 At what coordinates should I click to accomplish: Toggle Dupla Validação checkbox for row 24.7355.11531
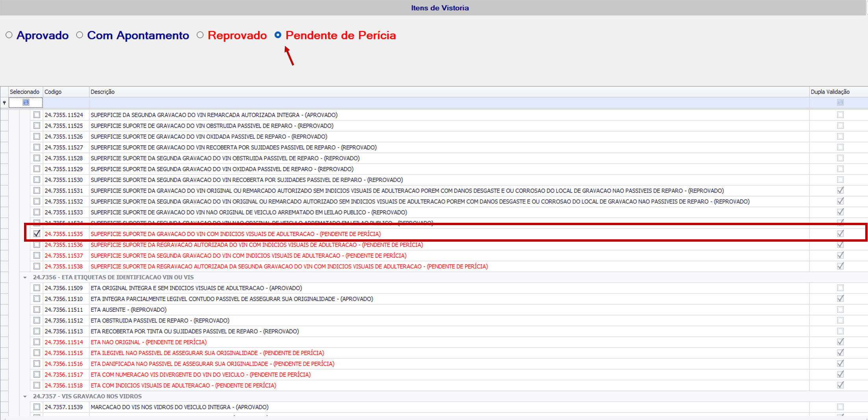(x=840, y=191)
